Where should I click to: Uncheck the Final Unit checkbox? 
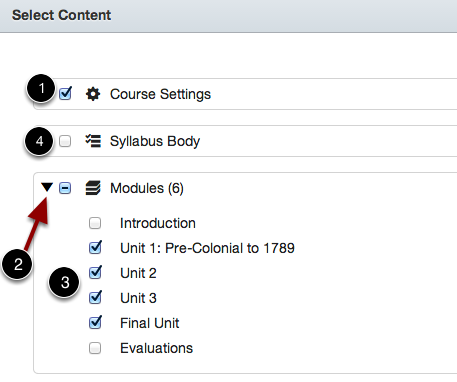pyautogui.click(x=96, y=322)
